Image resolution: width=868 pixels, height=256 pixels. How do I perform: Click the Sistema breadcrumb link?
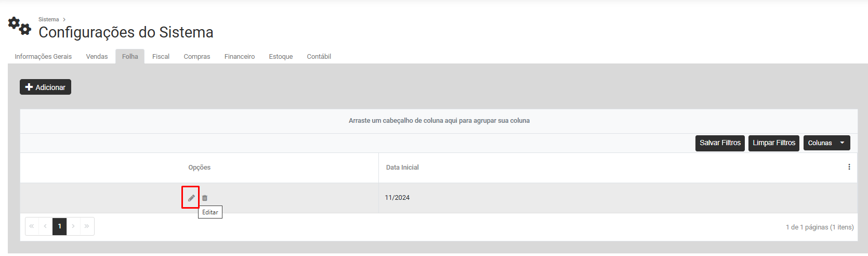[x=48, y=19]
